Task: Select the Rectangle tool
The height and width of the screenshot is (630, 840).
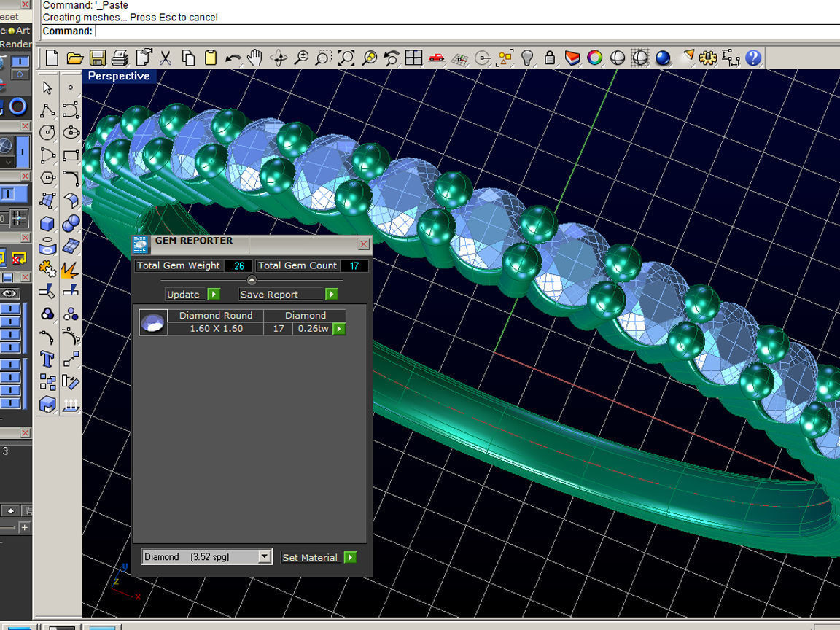Action: pos(71,155)
